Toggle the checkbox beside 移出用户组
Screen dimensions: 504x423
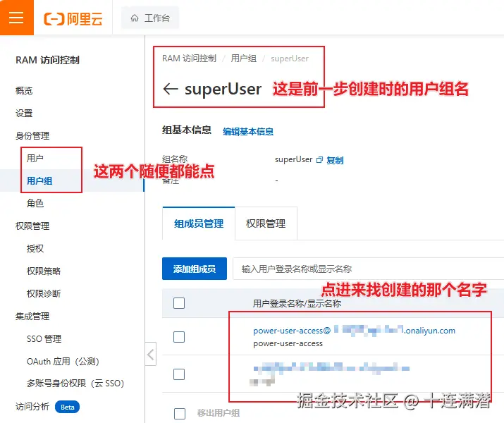[x=180, y=414]
